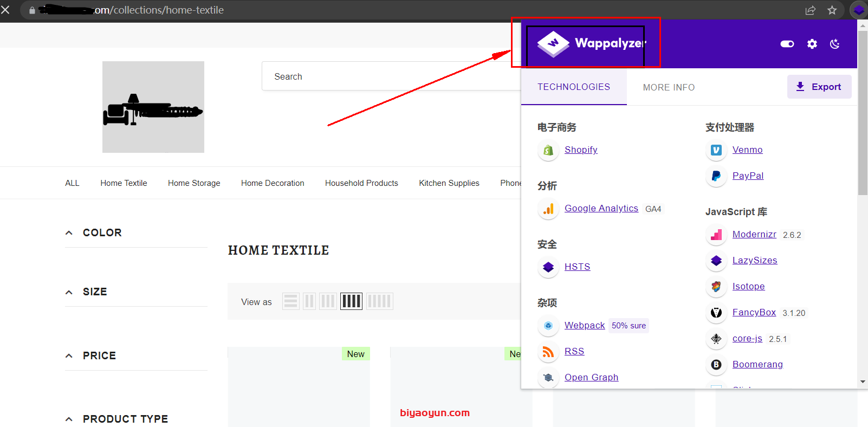
Task: Select two-column grid view
Action: click(x=309, y=301)
